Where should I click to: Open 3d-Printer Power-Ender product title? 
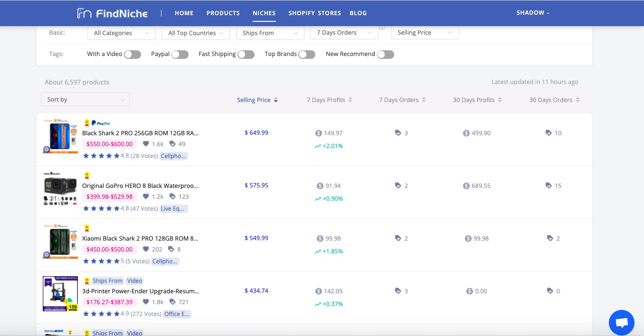[141, 291]
